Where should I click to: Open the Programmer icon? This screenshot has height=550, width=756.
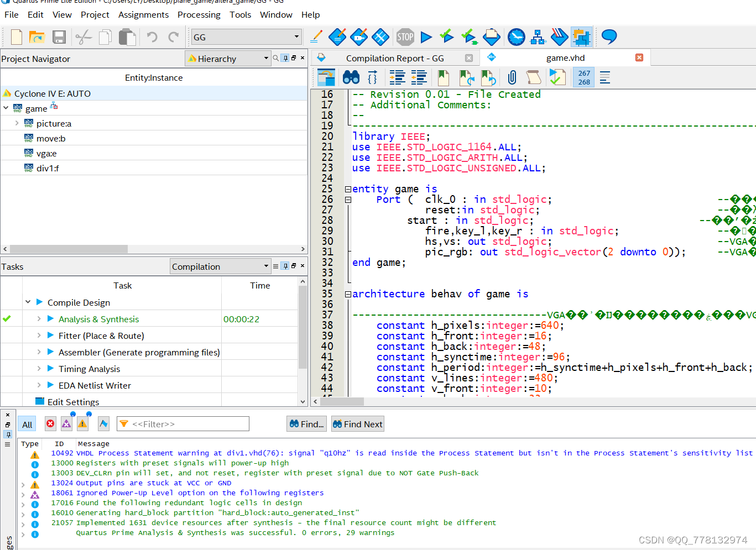click(x=560, y=37)
